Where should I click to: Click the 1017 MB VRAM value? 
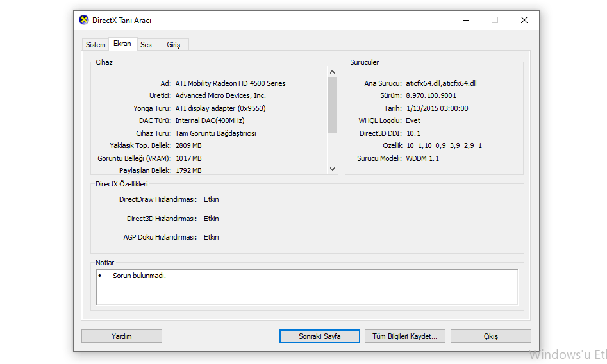188,158
